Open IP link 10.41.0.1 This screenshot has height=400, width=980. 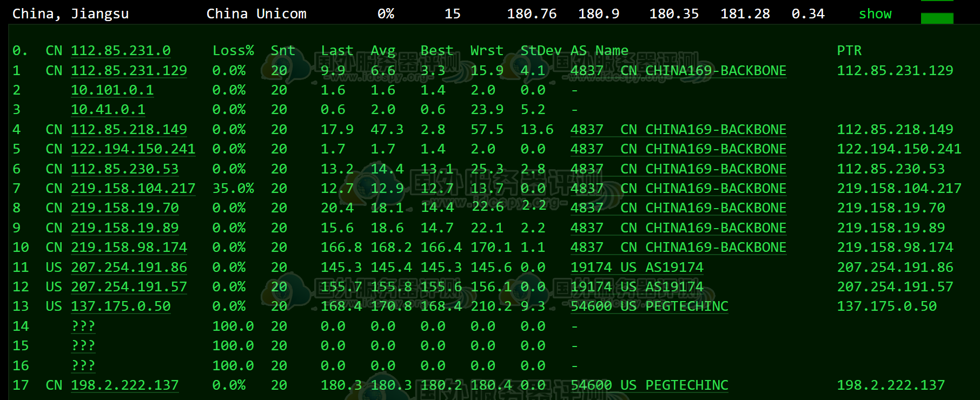pos(108,110)
